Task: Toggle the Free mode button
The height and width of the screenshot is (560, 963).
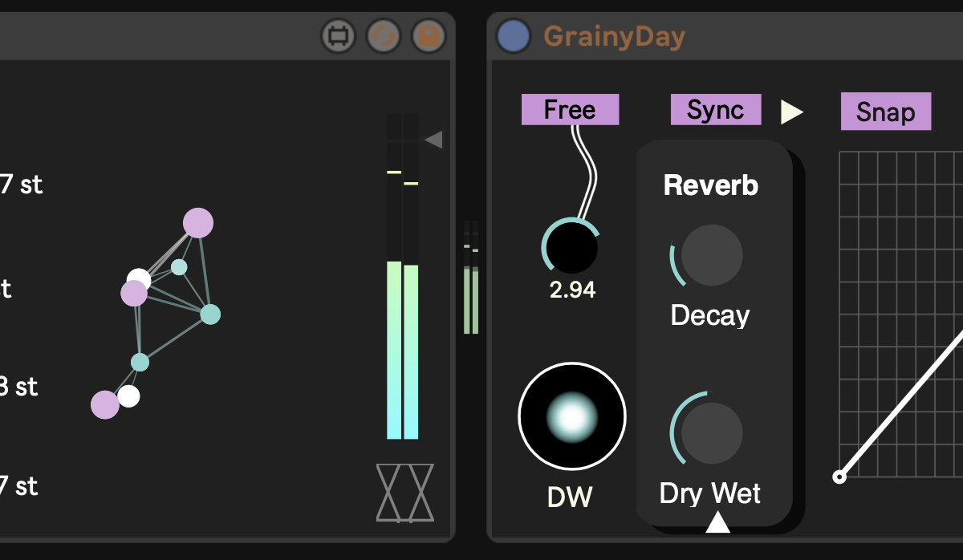Action: [x=570, y=110]
